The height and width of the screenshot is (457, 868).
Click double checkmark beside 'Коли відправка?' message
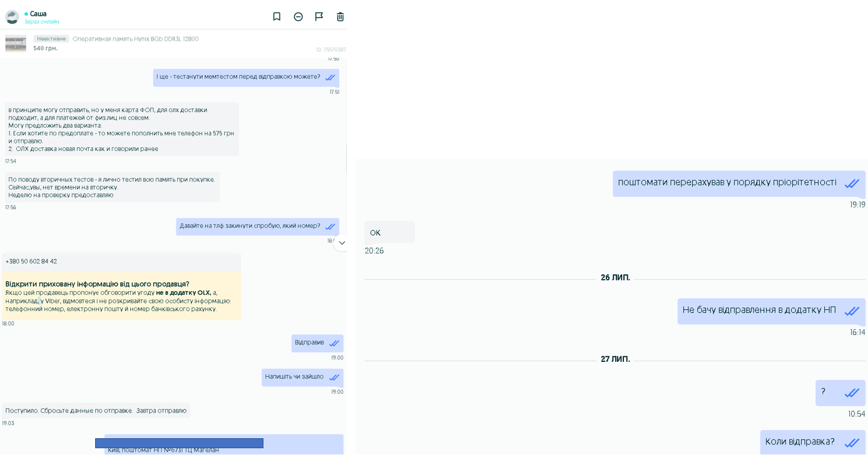click(x=852, y=443)
